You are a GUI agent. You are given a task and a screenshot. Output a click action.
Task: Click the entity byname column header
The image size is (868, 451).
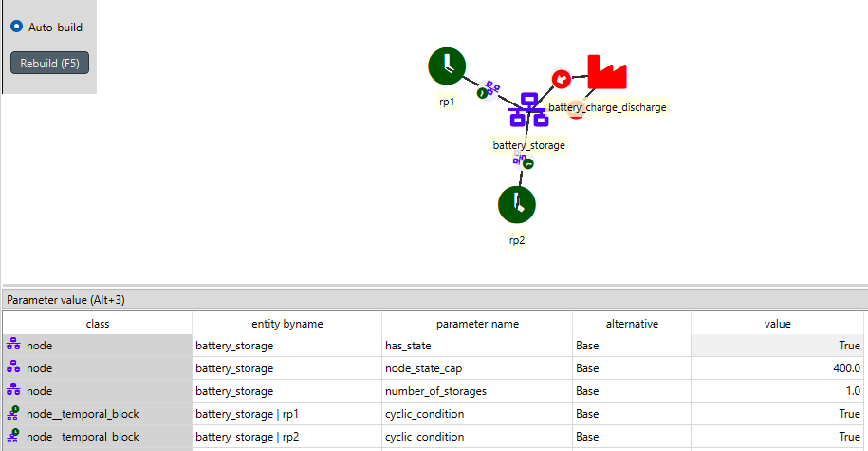coord(286,324)
